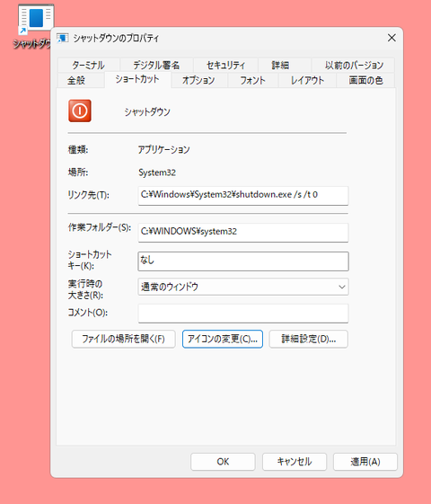431x504 pixels.
Task: Click ファイルの場所を開く button
Action: click(123, 339)
